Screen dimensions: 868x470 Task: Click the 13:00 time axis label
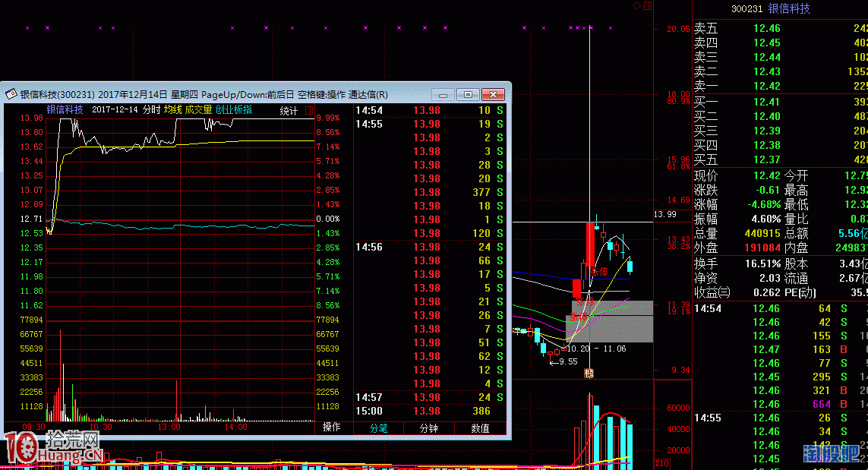169,427
